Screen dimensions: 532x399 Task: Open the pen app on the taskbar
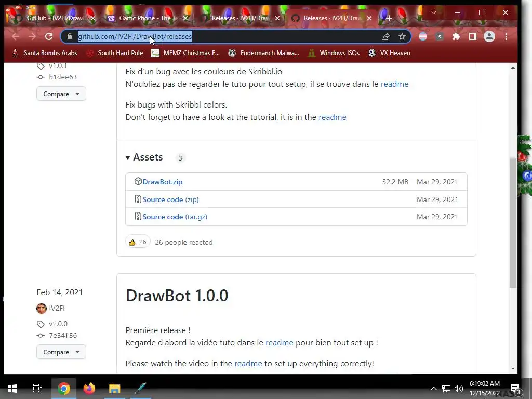(x=140, y=388)
